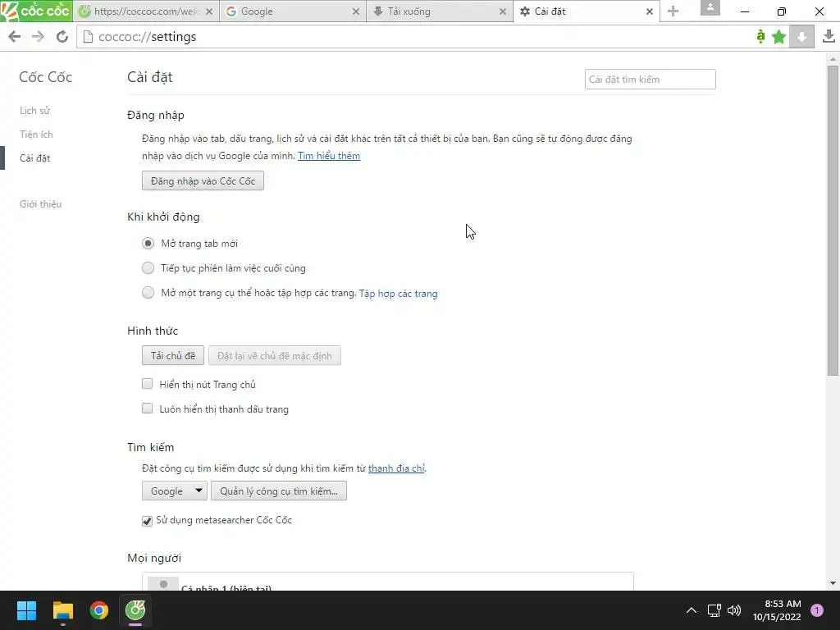This screenshot has height=630, width=840.
Task: Click the forward navigation arrow
Action: click(38, 36)
